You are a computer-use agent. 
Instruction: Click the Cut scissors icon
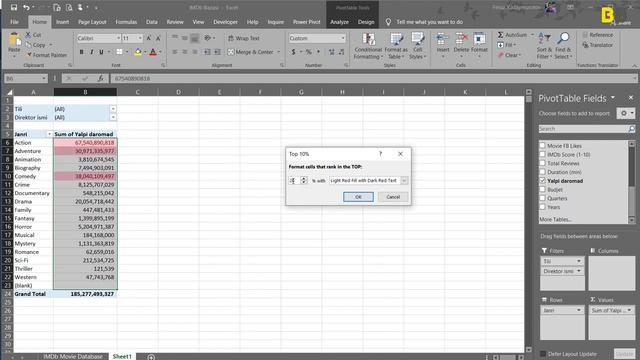[x=28, y=35]
